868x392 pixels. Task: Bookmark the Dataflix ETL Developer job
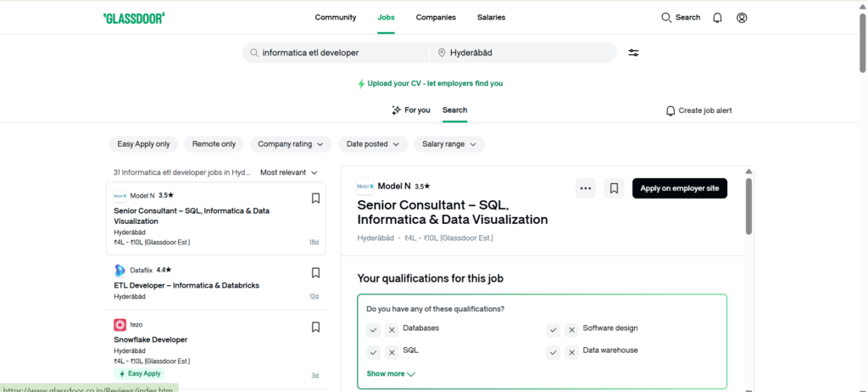(x=315, y=273)
